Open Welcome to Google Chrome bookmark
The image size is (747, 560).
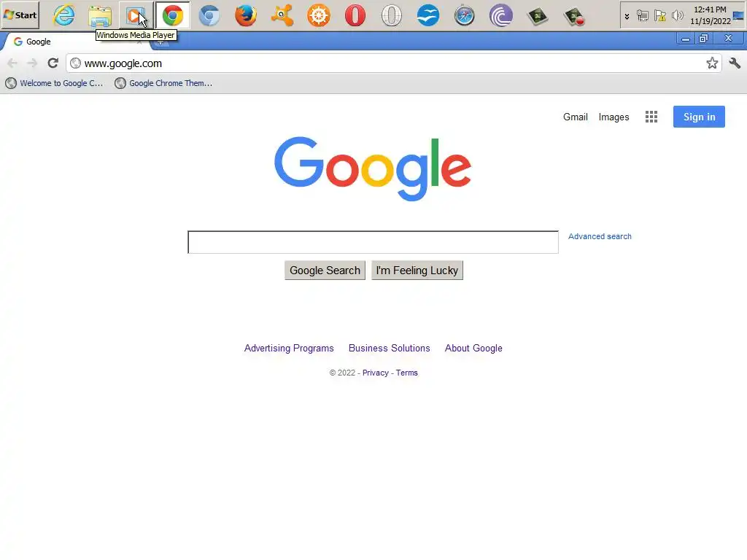click(54, 83)
